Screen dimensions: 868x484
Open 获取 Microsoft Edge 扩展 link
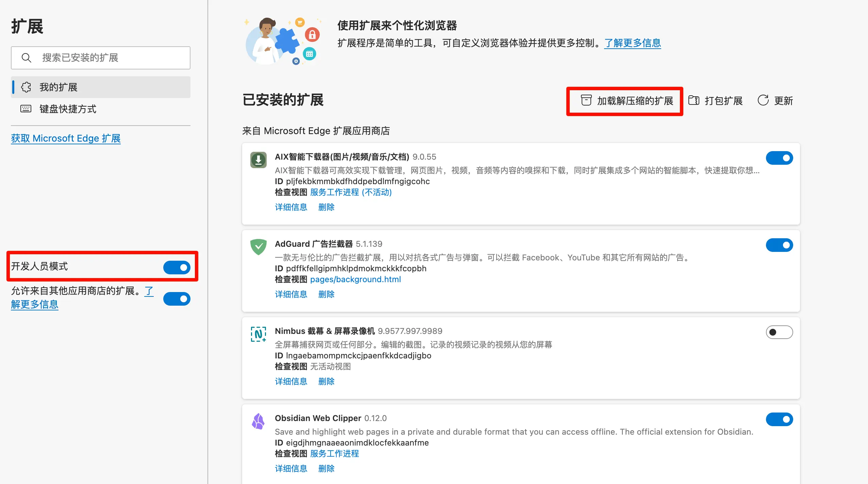[x=66, y=138]
